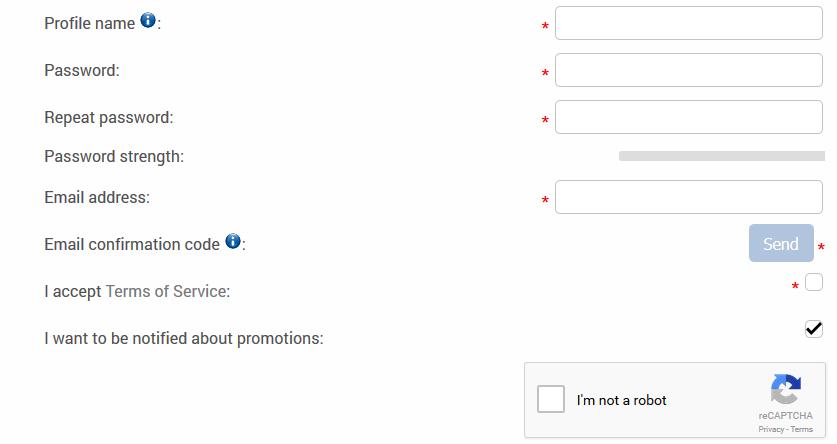
Task: Focus the Profile name input field
Action: coord(689,23)
